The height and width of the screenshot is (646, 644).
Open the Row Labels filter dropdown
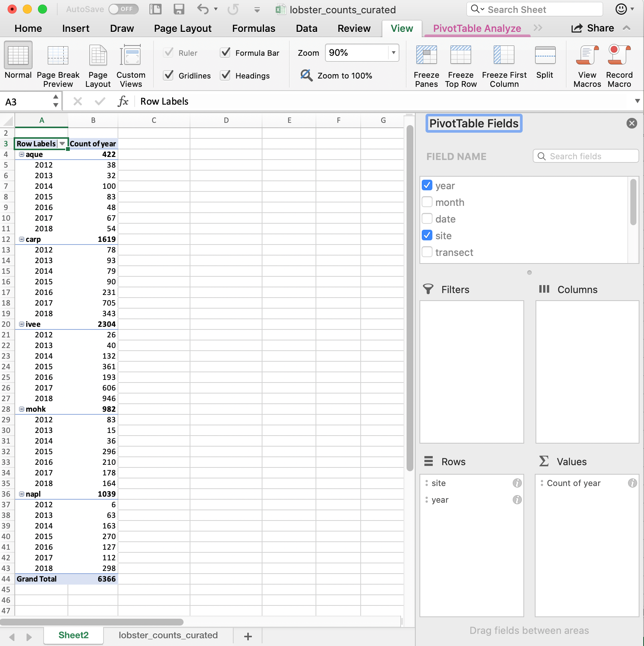tap(62, 144)
